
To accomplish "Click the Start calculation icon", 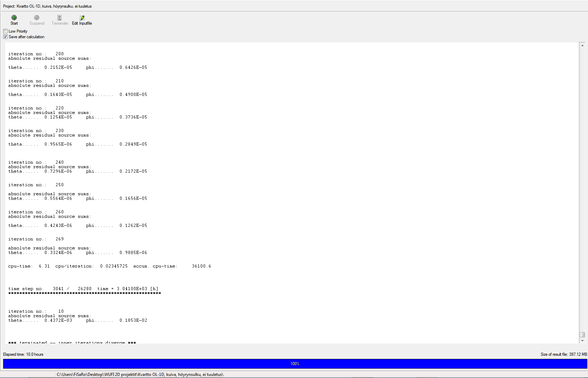I will [14, 18].
